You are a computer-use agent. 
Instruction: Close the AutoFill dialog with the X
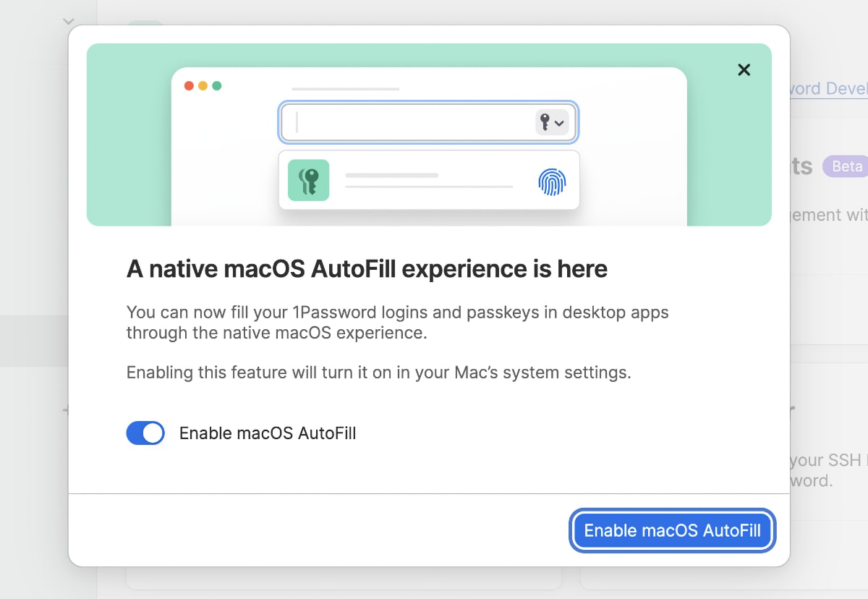pyautogui.click(x=744, y=69)
